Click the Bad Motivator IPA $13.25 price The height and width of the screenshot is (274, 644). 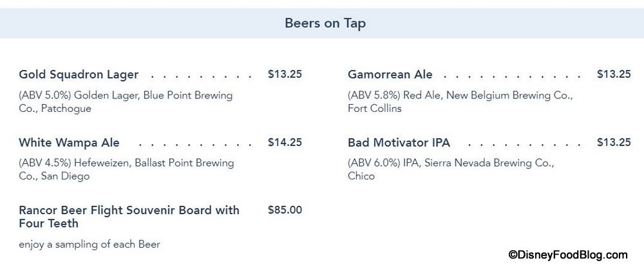(x=613, y=142)
